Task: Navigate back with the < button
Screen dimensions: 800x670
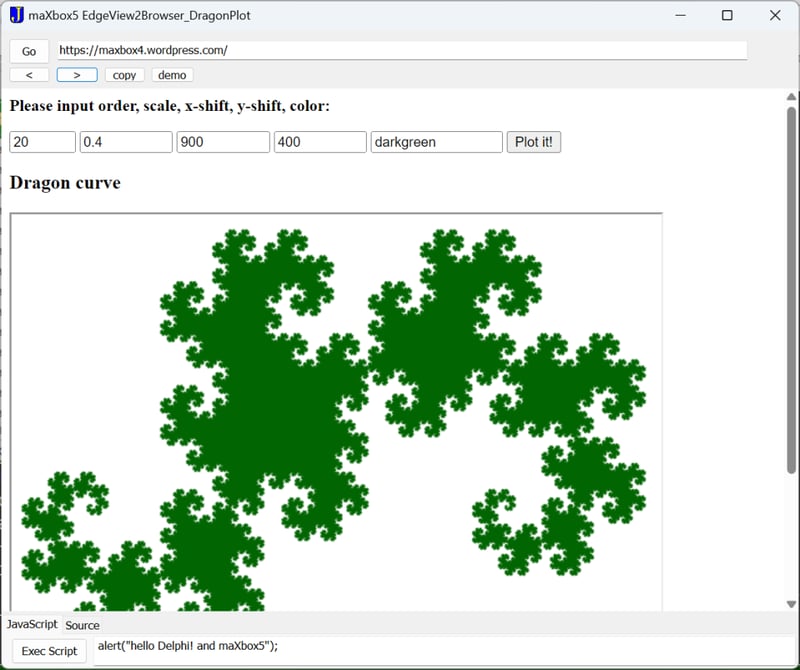Action: tap(27, 74)
